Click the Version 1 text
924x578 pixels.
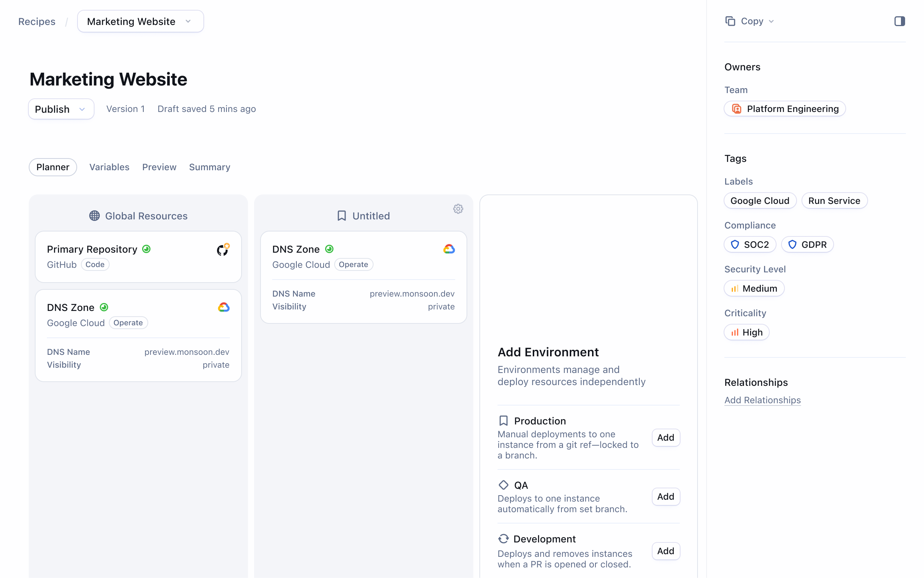pyautogui.click(x=125, y=109)
